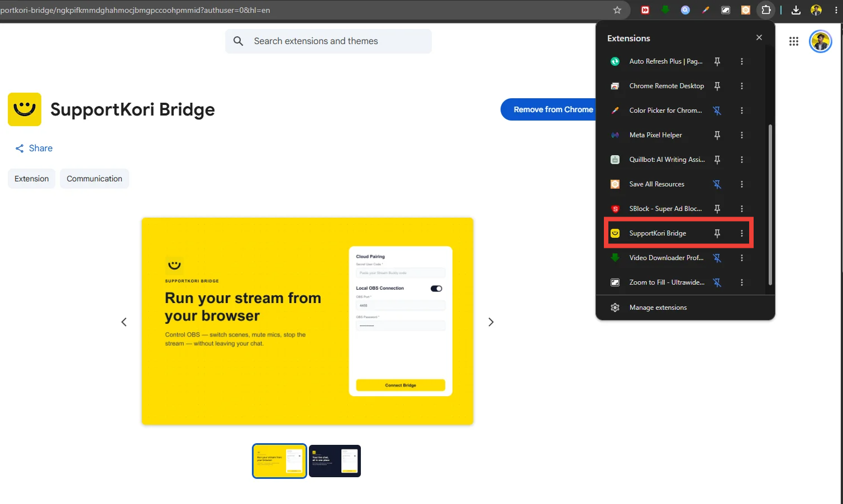Click the Quillbot extension icon
Screen dimensions: 843x504
coord(615,160)
